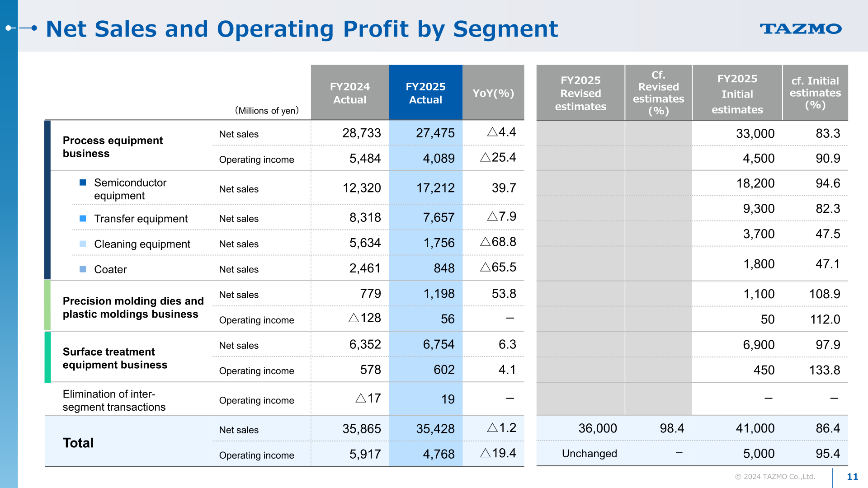The height and width of the screenshot is (488, 868).
Task: Select the Coater row label
Action: click(x=110, y=269)
